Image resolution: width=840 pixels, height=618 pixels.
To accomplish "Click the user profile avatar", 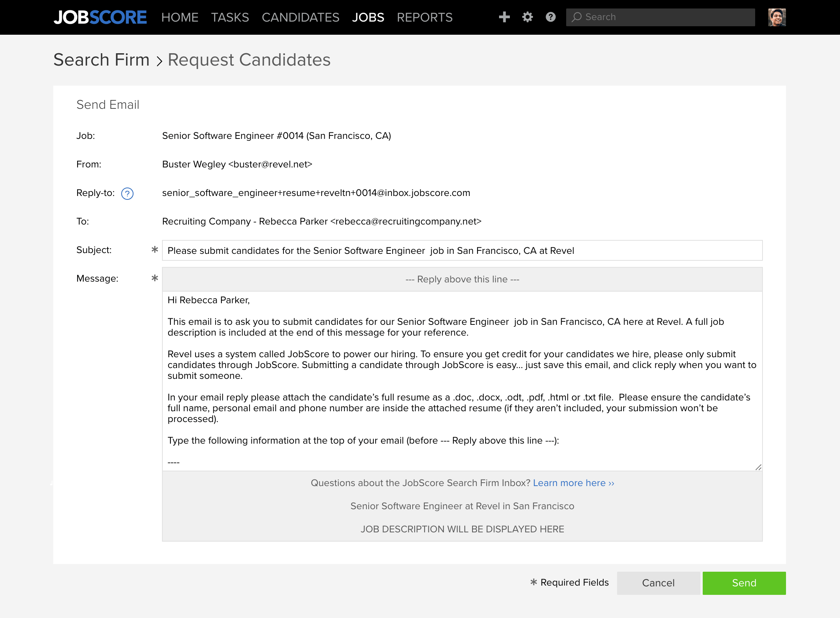I will click(777, 17).
